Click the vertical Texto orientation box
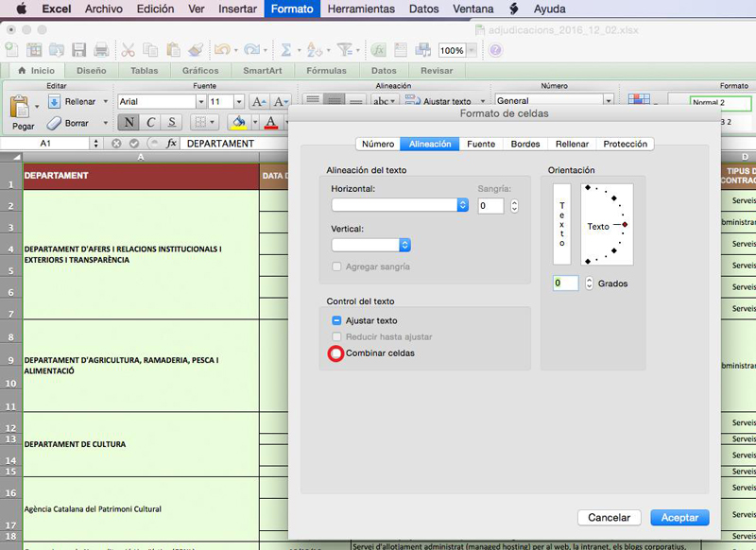This screenshot has height=550, width=756. 561,224
